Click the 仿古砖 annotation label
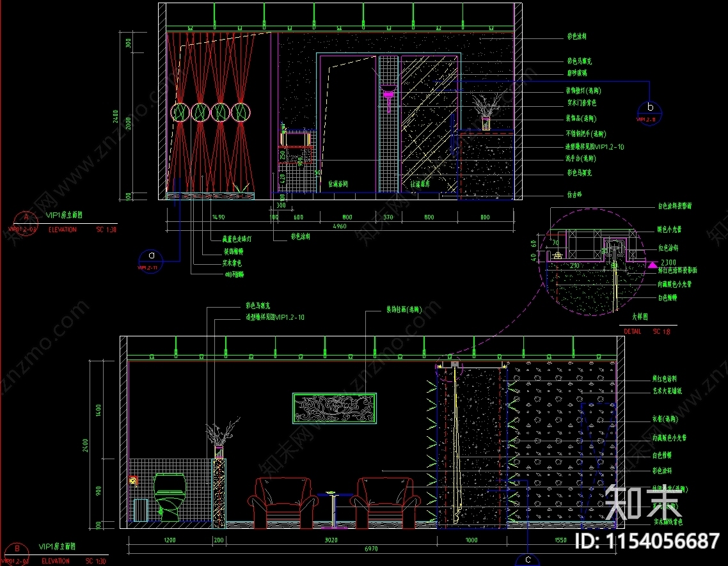Image resolution: width=728 pixels, height=566 pixels. (574, 194)
